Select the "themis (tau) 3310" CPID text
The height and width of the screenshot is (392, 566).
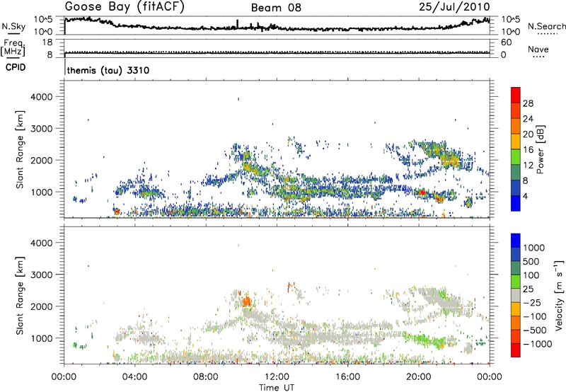pyautogui.click(x=108, y=70)
